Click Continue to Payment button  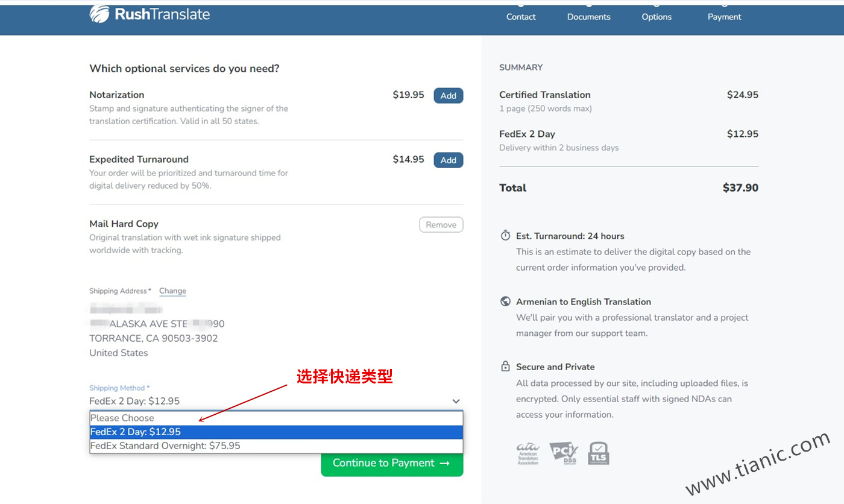click(x=392, y=463)
